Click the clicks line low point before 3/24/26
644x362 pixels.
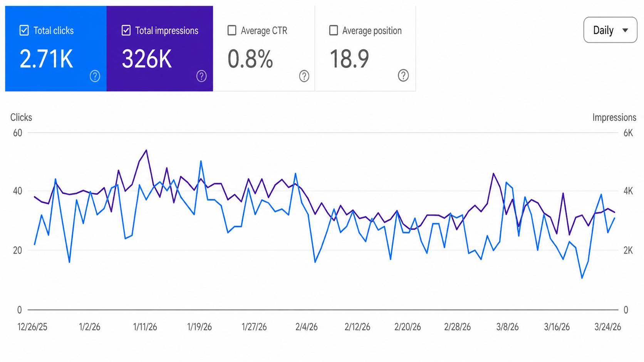582,278
